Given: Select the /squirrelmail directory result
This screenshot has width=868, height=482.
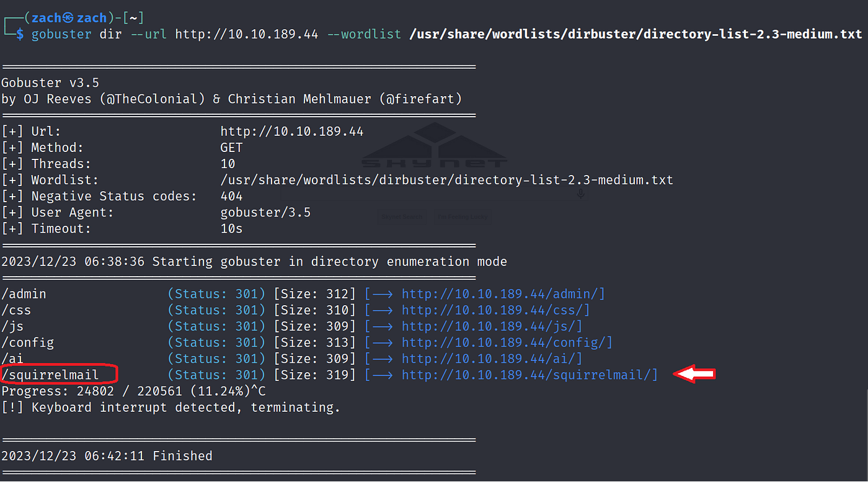Looking at the screenshot, I should tap(50, 375).
